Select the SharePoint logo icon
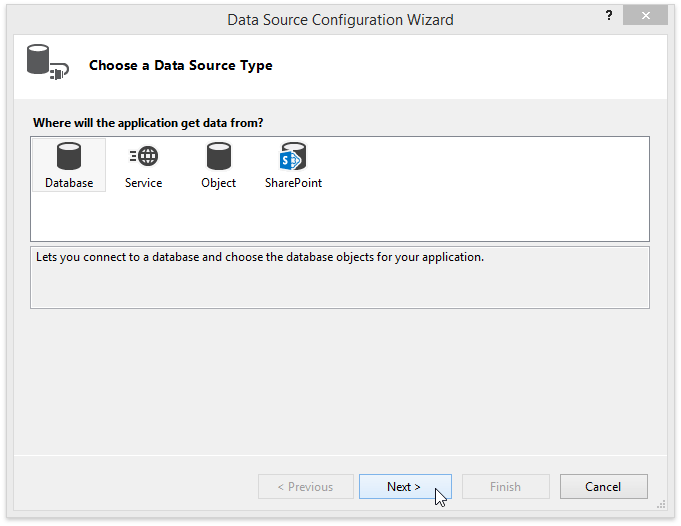 (293, 156)
